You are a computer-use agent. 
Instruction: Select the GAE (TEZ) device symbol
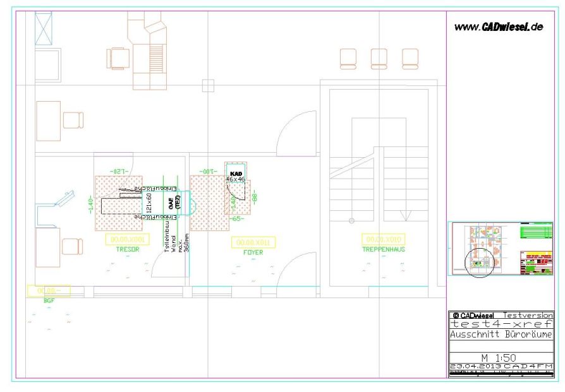click(173, 203)
